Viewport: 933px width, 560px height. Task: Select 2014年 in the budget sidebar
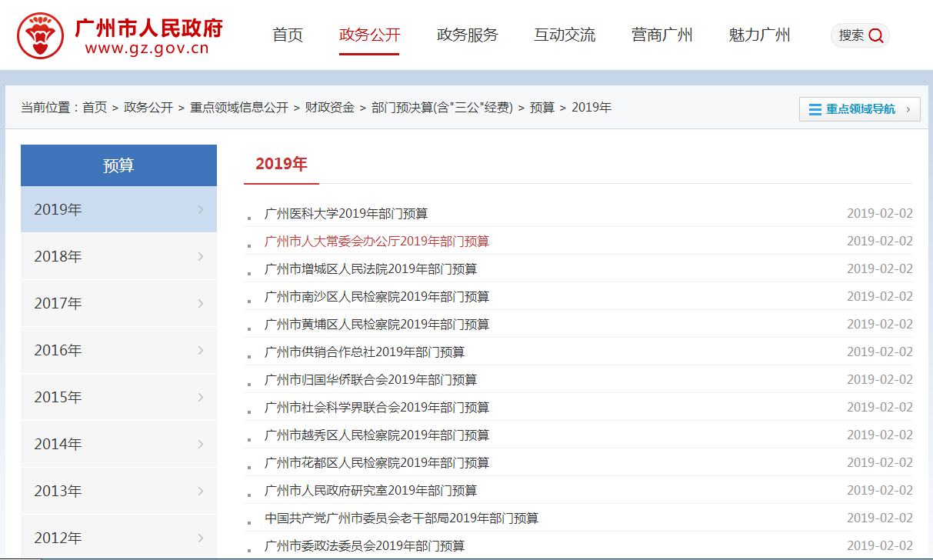tap(58, 444)
